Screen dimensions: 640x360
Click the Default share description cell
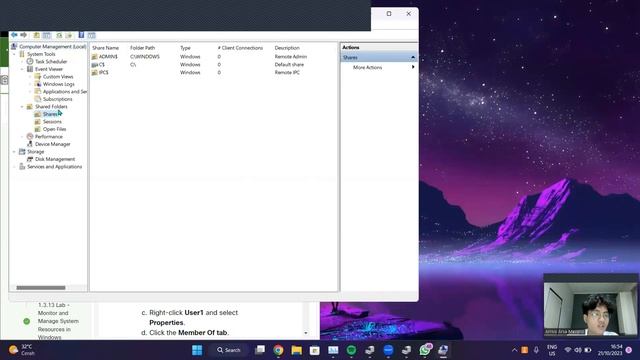[x=289, y=64]
